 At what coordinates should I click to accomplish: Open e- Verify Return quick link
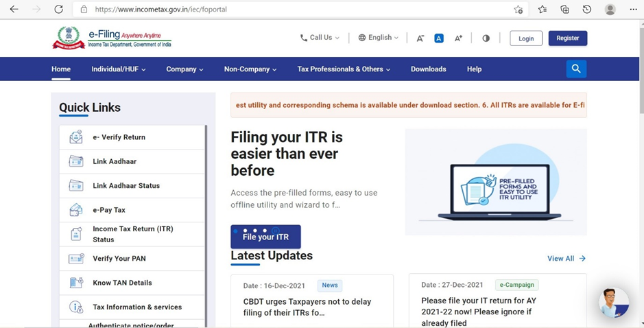pos(132,137)
